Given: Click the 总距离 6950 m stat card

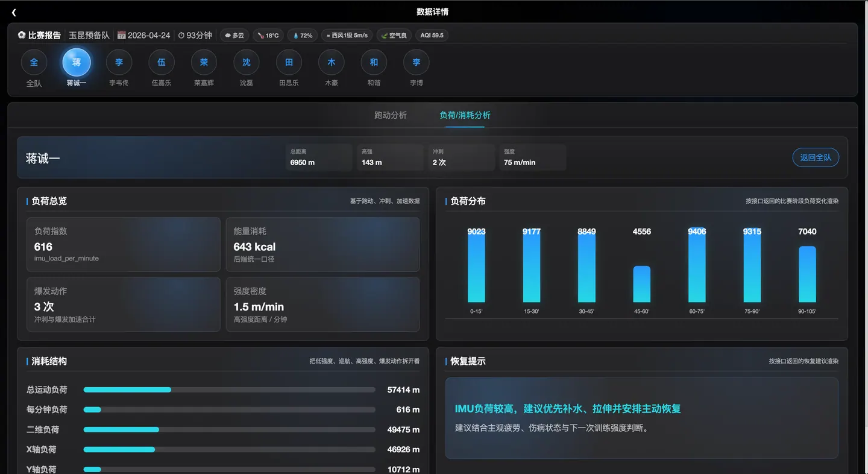Looking at the screenshot, I should (319, 157).
